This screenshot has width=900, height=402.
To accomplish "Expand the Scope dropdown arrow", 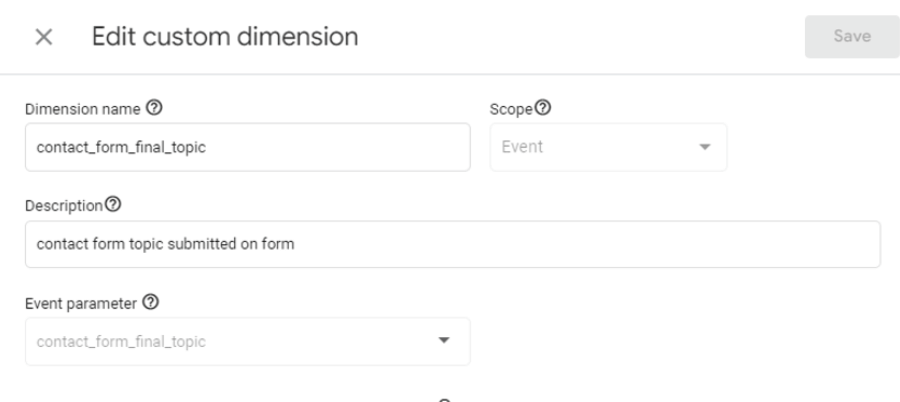I will [704, 147].
